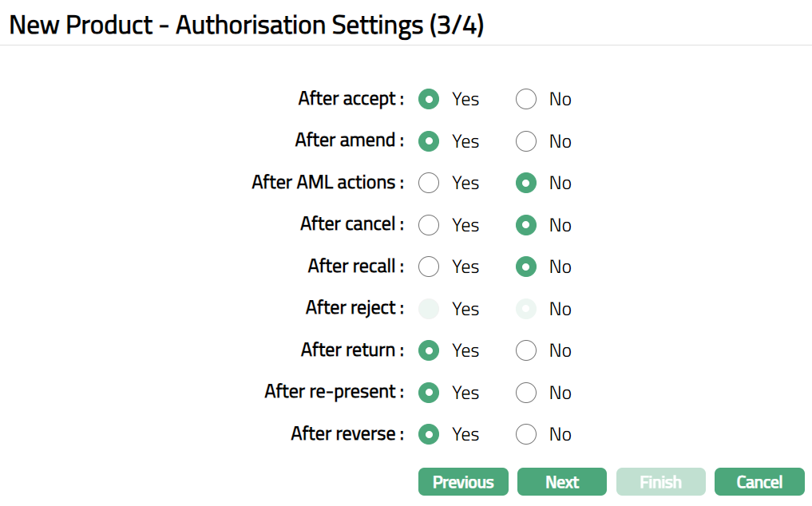Choose No for After accept
Image resolution: width=812 pixels, height=506 pixels.
(525, 100)
